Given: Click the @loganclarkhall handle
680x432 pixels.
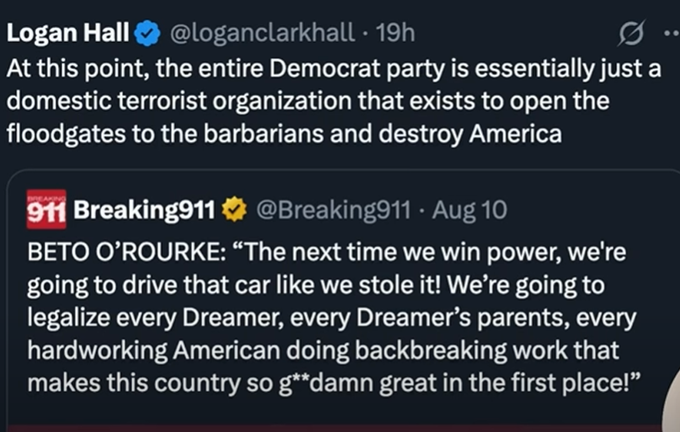Looking at the screenshot, I should coord(264,33).
